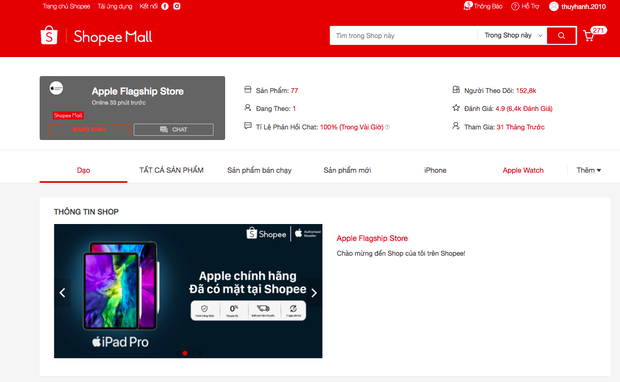Click Đánh Giá star icon
Image resolution: width=620 pixels, height=382 pixels.
[456, 108]
